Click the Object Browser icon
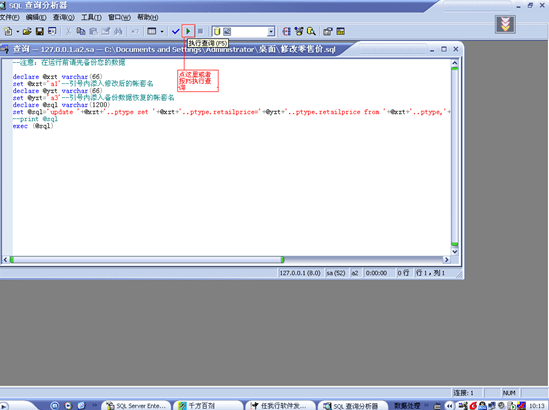 299,32
